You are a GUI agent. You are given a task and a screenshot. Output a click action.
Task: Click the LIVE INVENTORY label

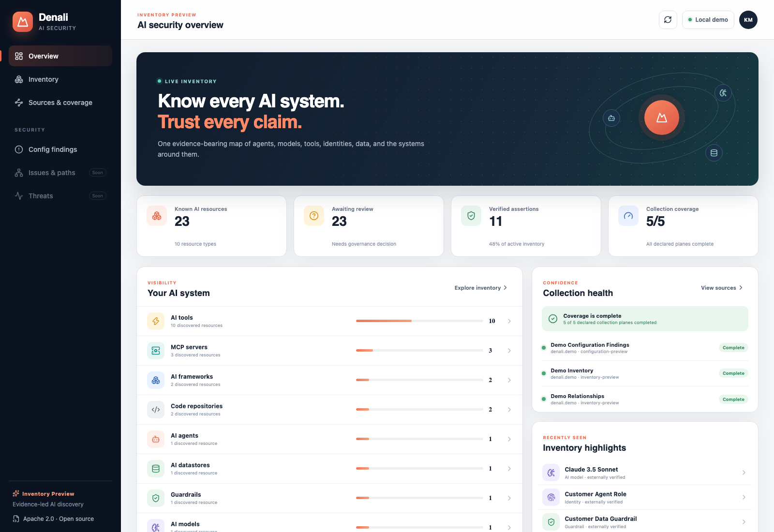point(191,81)
